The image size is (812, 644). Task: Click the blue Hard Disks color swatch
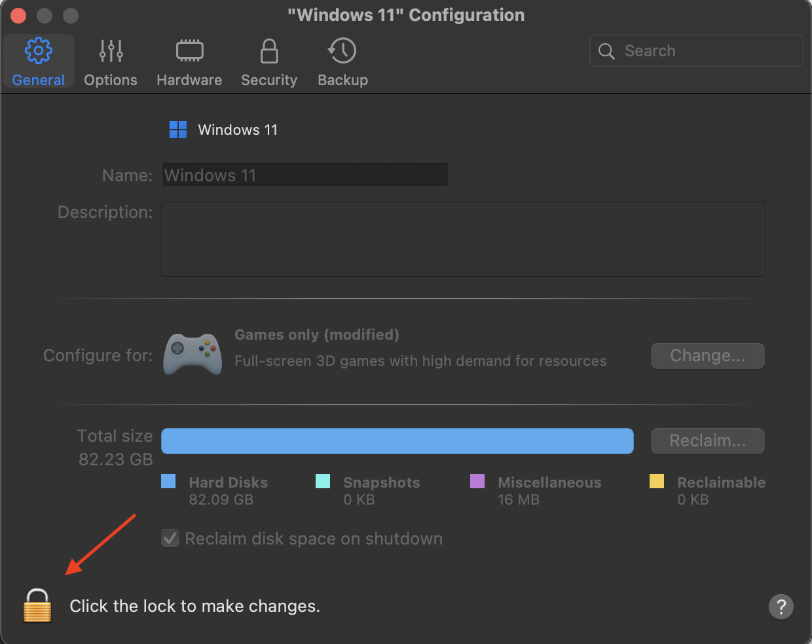(168, 482)
